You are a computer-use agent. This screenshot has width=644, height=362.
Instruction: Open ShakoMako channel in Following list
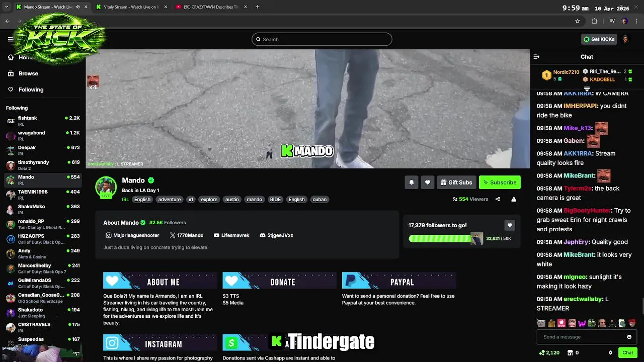pos(43,209)
